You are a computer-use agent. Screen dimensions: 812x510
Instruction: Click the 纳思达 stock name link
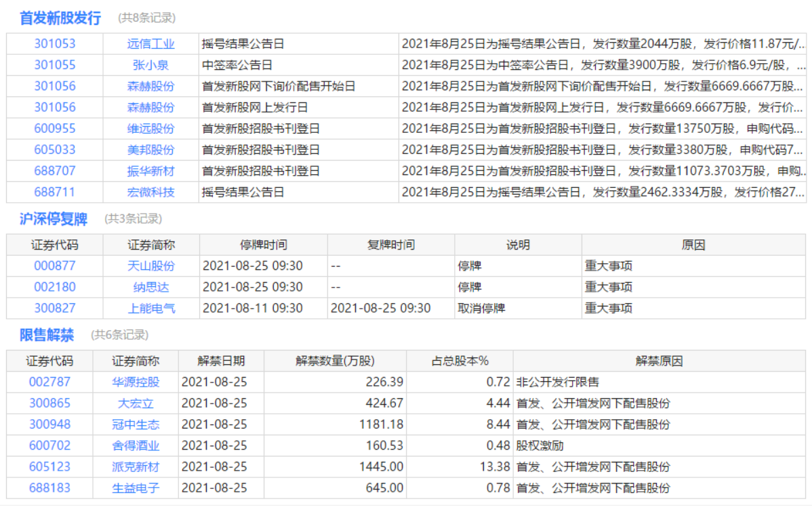tap(151, 287)
